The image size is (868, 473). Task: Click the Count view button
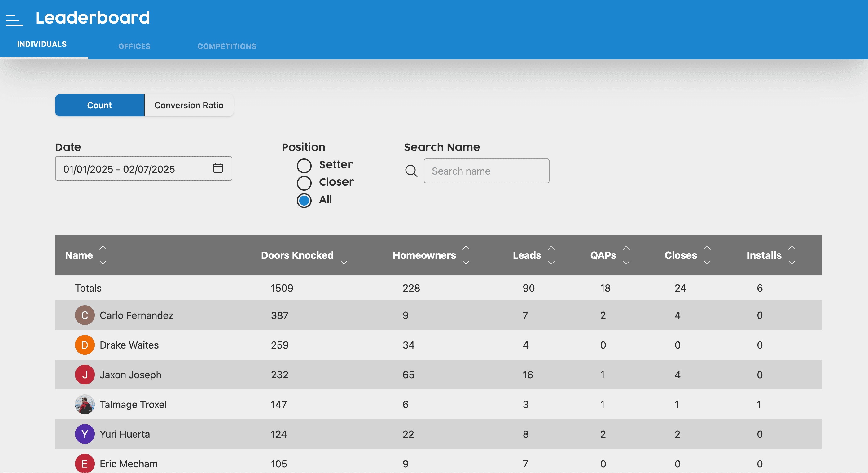[x=99, y=105]
